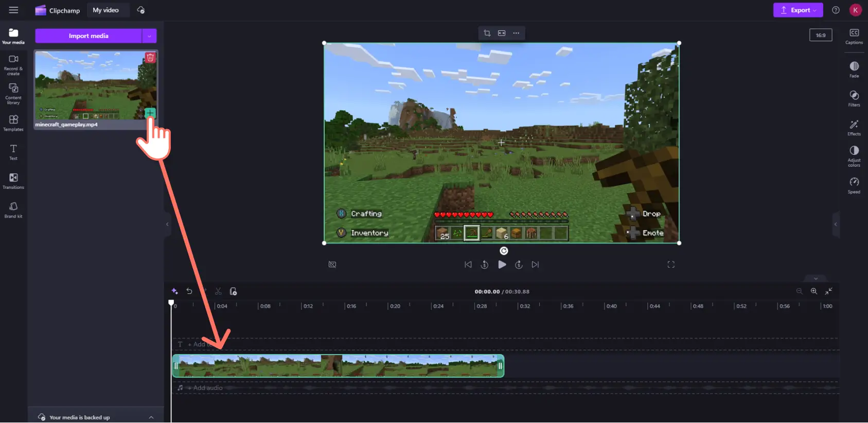This screenshot has height=423, width=868.
Task: Click the 00:00.00 current timecode
Action: [x=487, y=292]
